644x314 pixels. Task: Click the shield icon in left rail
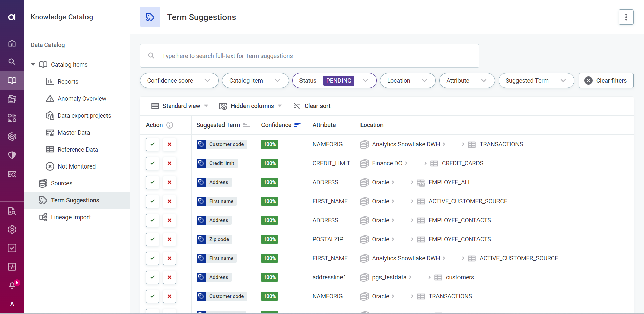(x=12, y=155)
